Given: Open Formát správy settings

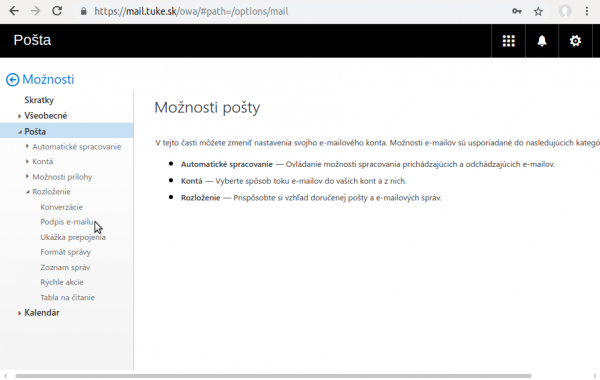Looking at the screenshot, I should click(65, 252).
